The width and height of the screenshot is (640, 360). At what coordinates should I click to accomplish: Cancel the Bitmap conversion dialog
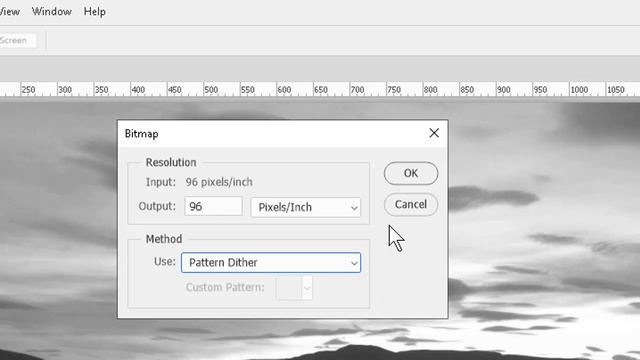click(411, 204)
